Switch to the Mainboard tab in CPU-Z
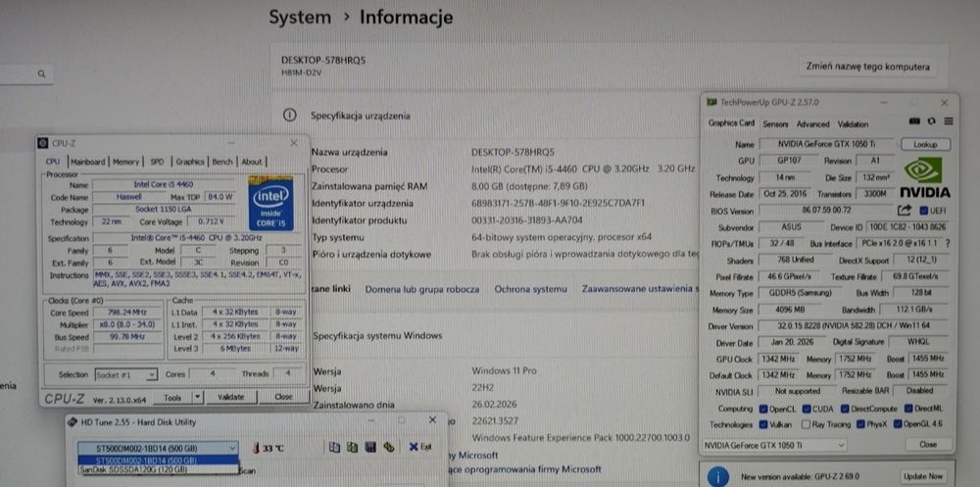 pos(87,162)
